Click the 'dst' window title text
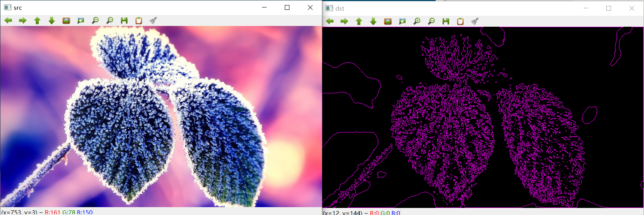Image resolution: width=644 pixels, height=215 pixels. [x=340, y=9]
